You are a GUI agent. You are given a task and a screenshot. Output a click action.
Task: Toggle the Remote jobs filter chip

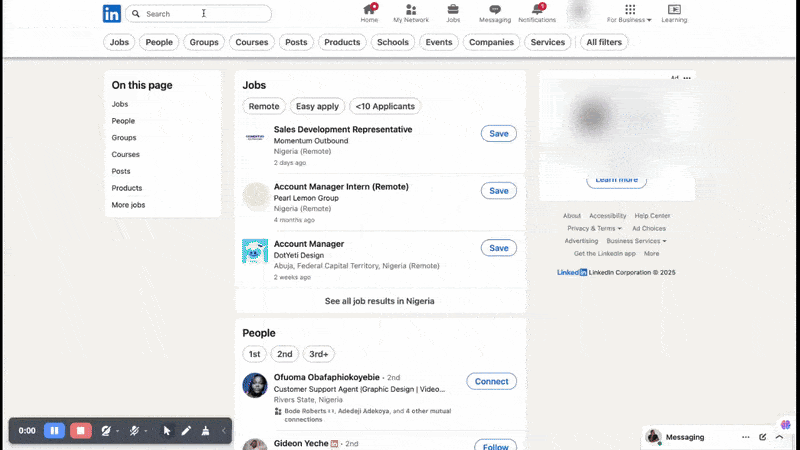point(264,106)
